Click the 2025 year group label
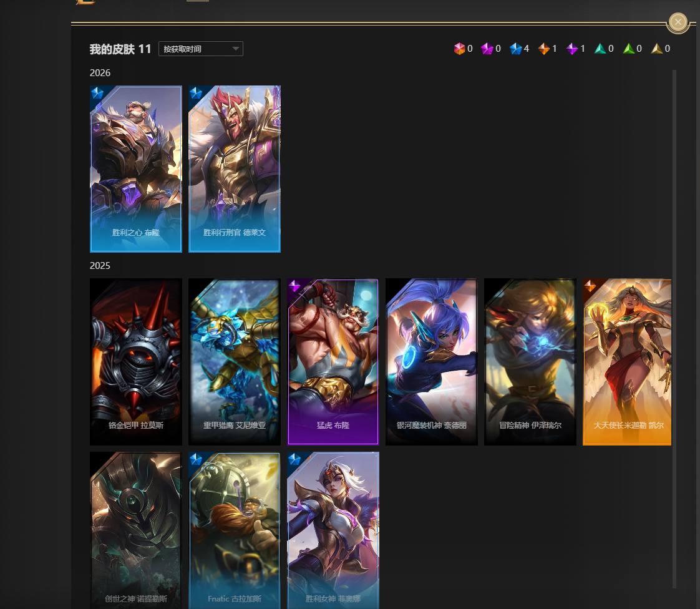Screen dimensions: 700x609 click(x=100, y=266)
